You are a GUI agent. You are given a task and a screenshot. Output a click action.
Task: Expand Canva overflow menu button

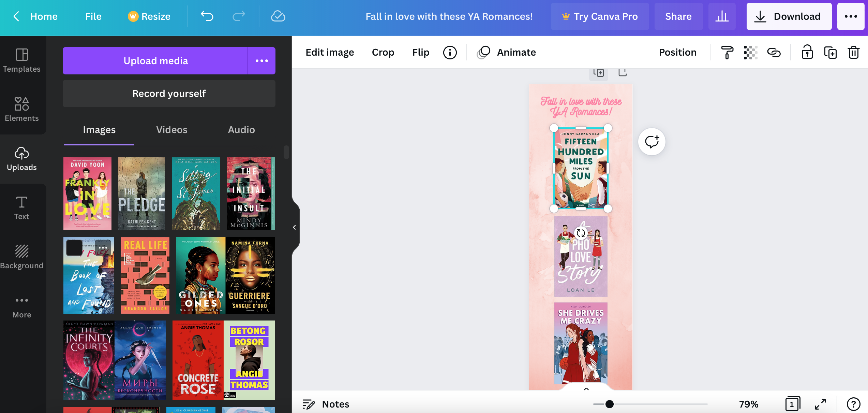[851, 16]
